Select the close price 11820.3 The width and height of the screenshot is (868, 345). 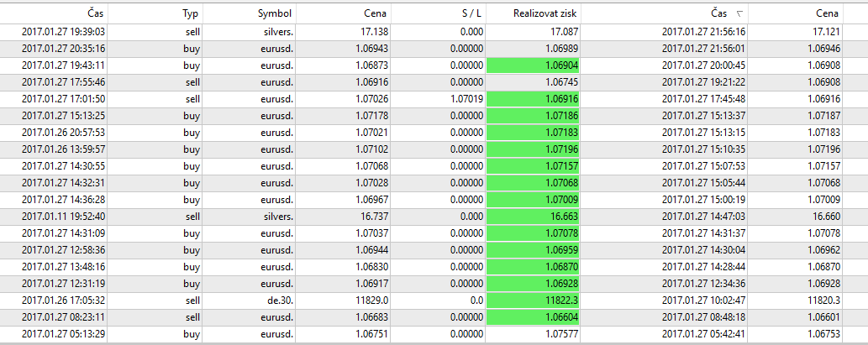824,301
